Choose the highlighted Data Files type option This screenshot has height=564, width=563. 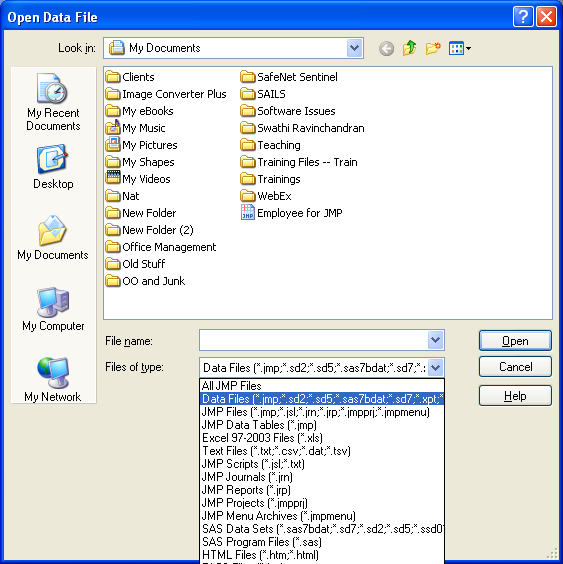click(x=322, y=399)
